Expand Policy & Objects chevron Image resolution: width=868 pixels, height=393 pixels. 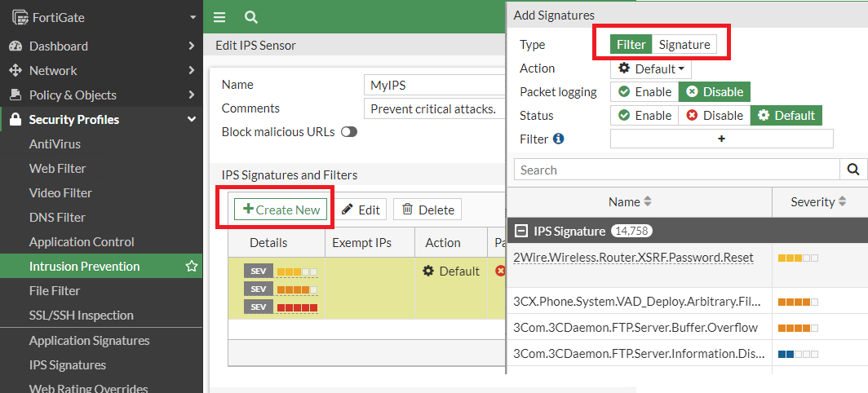point(192,95)
